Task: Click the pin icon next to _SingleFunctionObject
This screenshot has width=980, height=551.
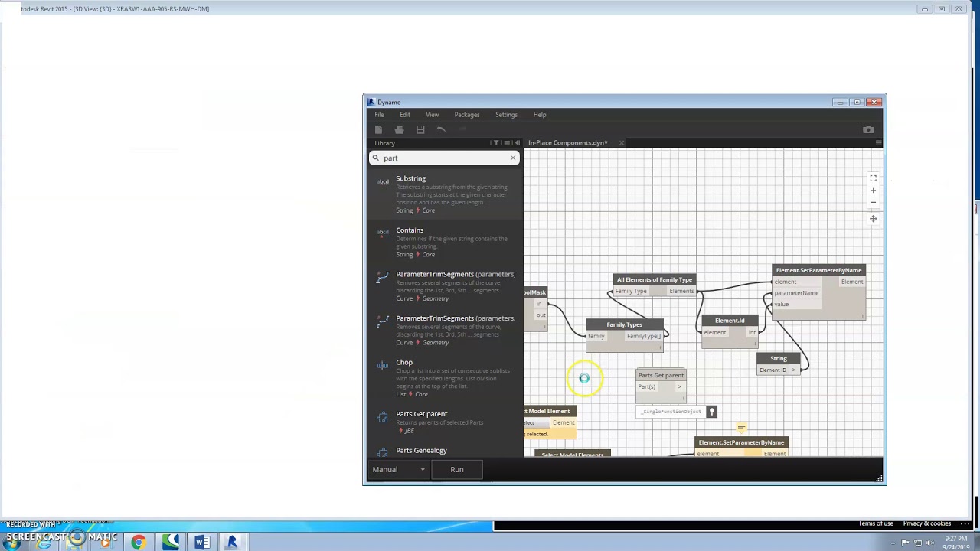Action: click(x=711, y=412)
